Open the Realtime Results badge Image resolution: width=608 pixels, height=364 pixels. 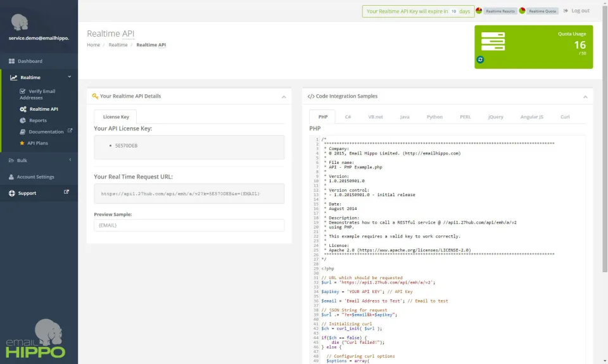500,11
